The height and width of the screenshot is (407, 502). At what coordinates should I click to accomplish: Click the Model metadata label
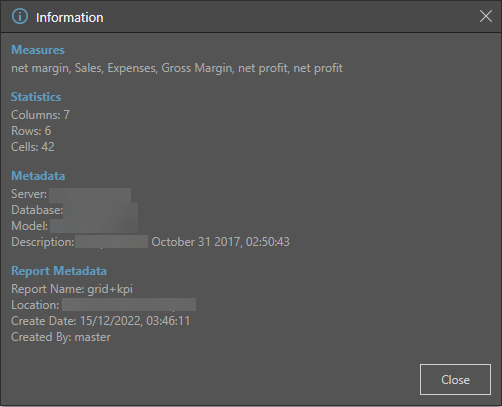click(29, 226)
